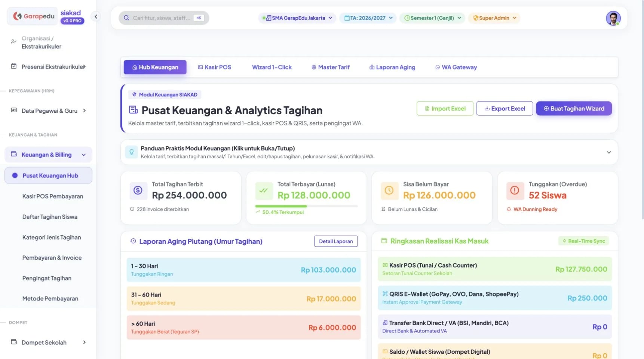The image size is (644, 359).
Task: Collapse sidebar with the arrow button
Action: click(96, 16)
